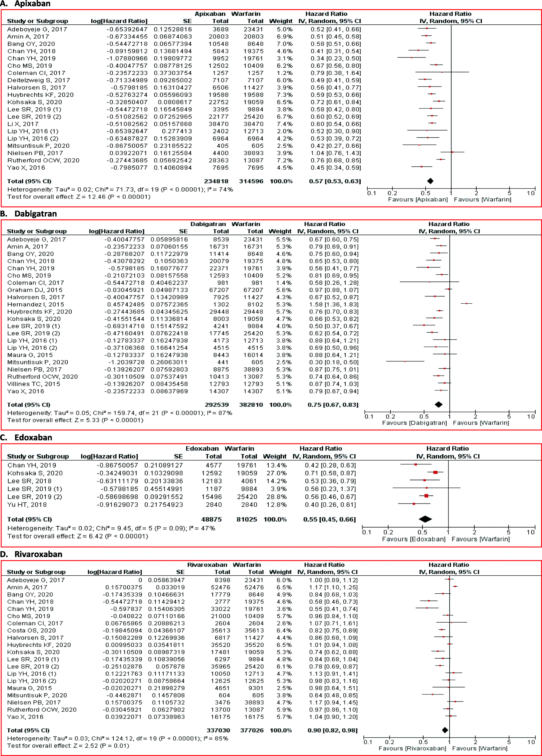Viewport: 542px width, 756px height.
Task: Click Dabigatran heterogeneity line with I² = 87%
Action: [x=120, y=413]
